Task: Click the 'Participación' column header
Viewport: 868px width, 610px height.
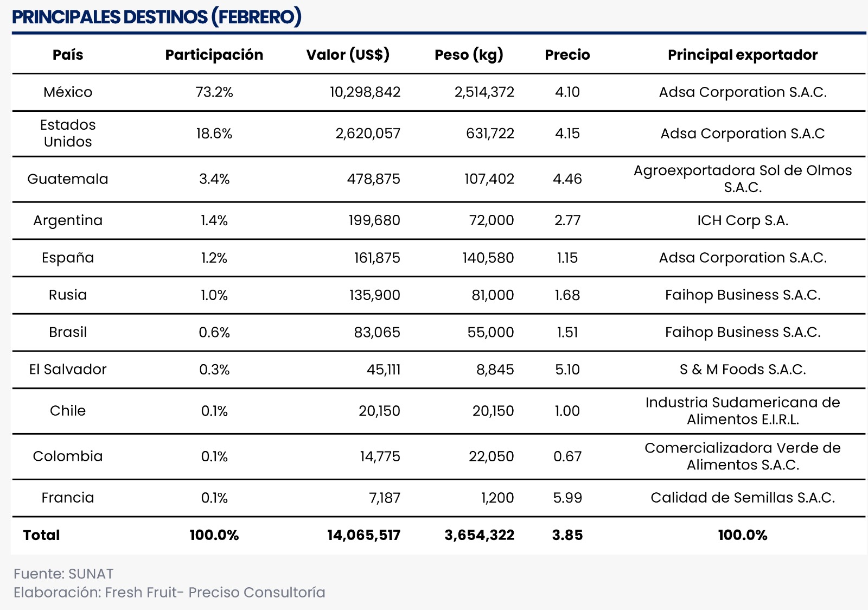Action: point(214,55)
